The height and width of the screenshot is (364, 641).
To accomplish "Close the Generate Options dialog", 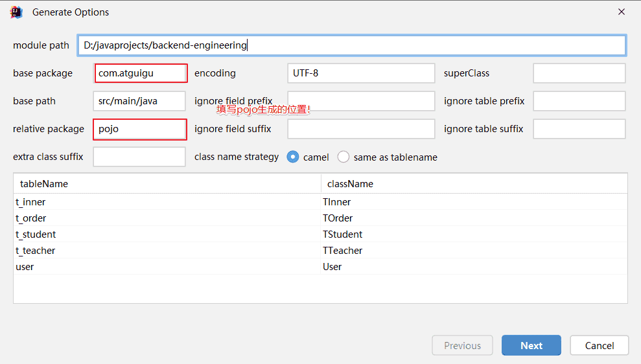I will point(621,12).
